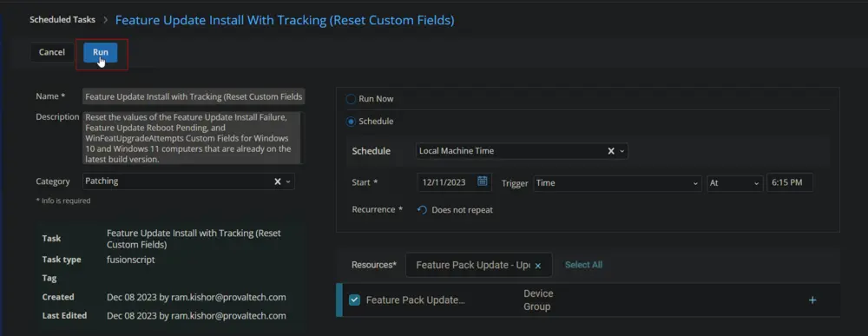Edit the task Name field

click(194, 96)
